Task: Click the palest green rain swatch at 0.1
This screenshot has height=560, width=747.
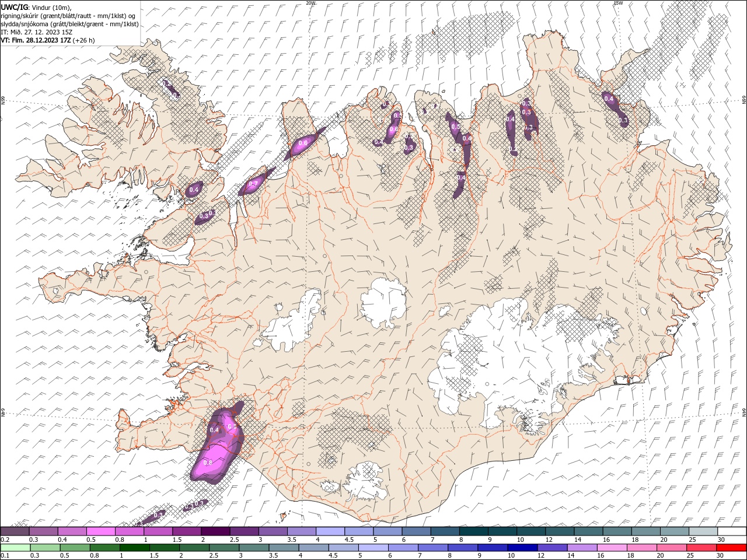Action: click(15, 548)
